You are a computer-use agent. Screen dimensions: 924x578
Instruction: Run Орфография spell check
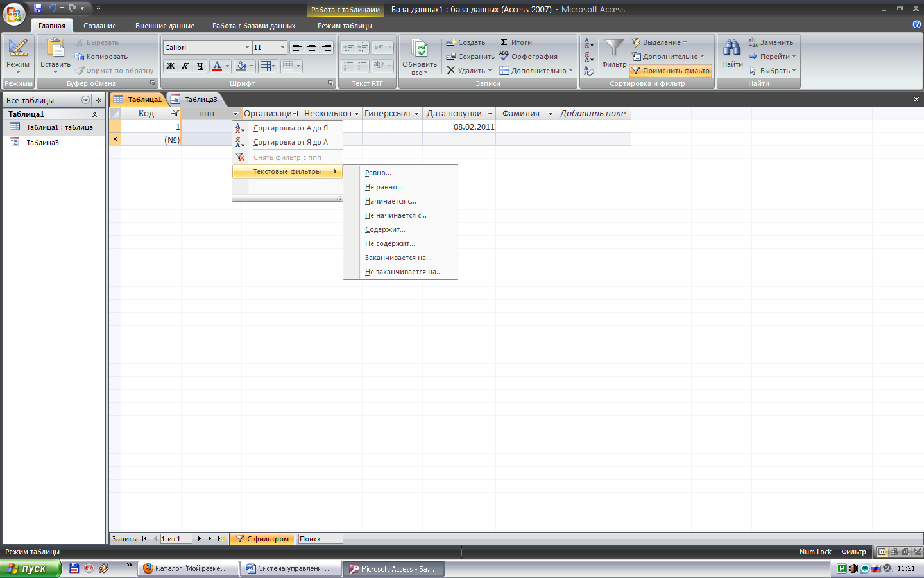[529, 57]
